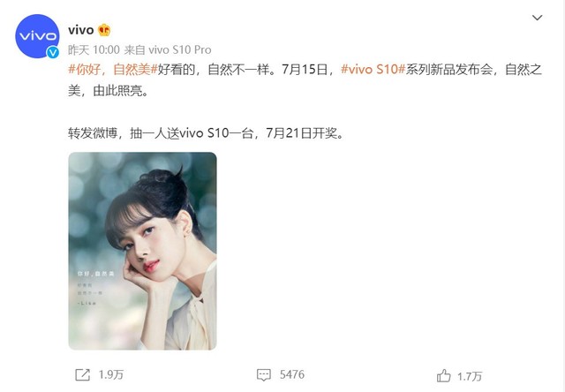Click the blue verified badge on avatar

pyautogui.click(x=53, y=53)
